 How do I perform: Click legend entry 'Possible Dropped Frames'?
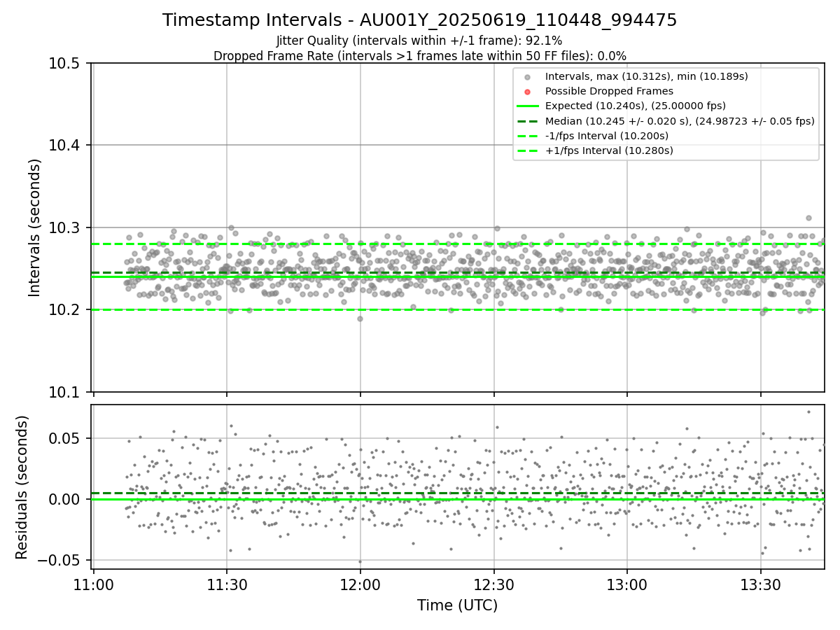pos(609,91)
